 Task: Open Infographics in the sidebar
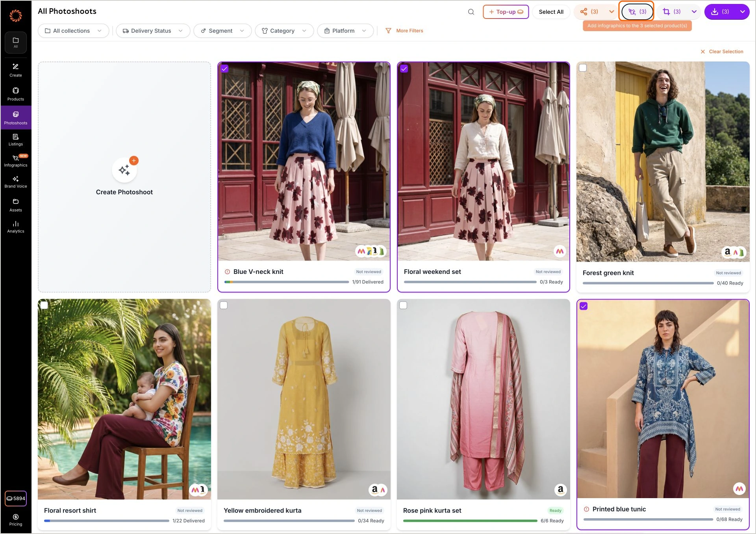pos(16,161)
